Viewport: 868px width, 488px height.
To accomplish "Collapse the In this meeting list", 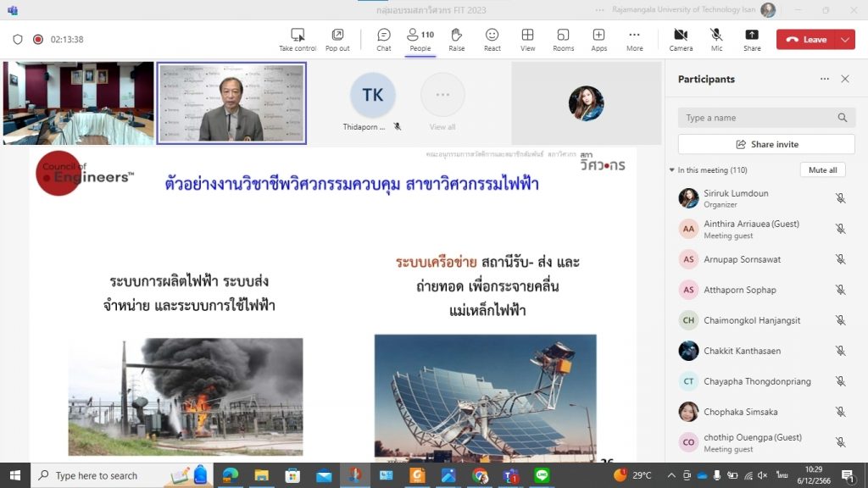I will point(672,170).
